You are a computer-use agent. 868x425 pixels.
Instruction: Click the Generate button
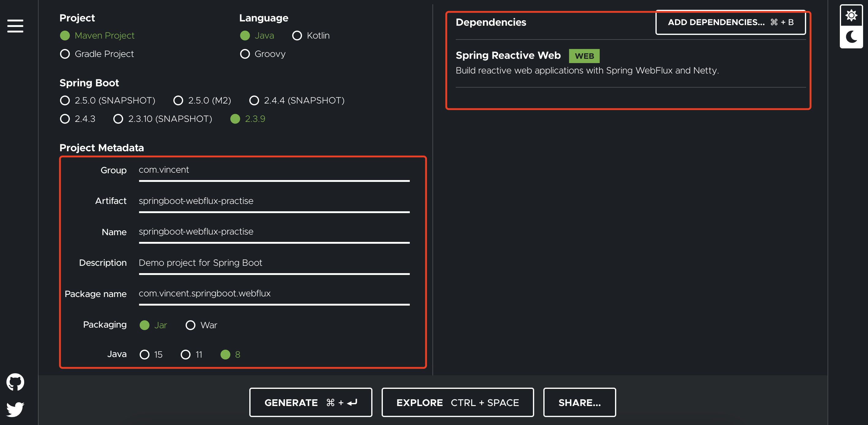[310, 402]
